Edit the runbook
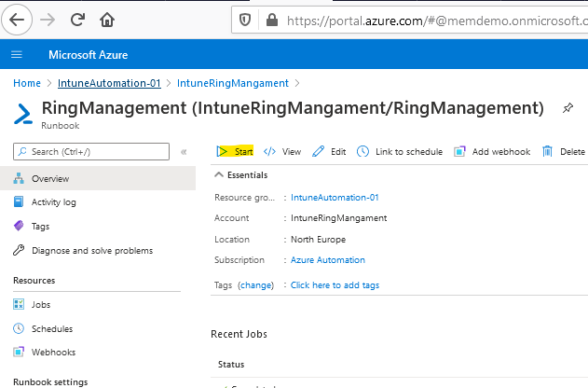Viewport: 588px width, 388px height. pyautogui.click(x=329, y=152)
